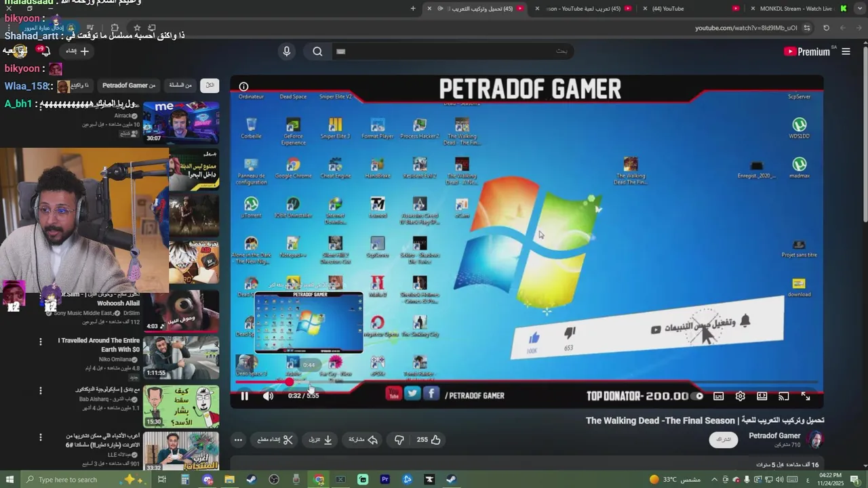
Task: Go to the YouTube Premium home logo
Action: (806, 52)
